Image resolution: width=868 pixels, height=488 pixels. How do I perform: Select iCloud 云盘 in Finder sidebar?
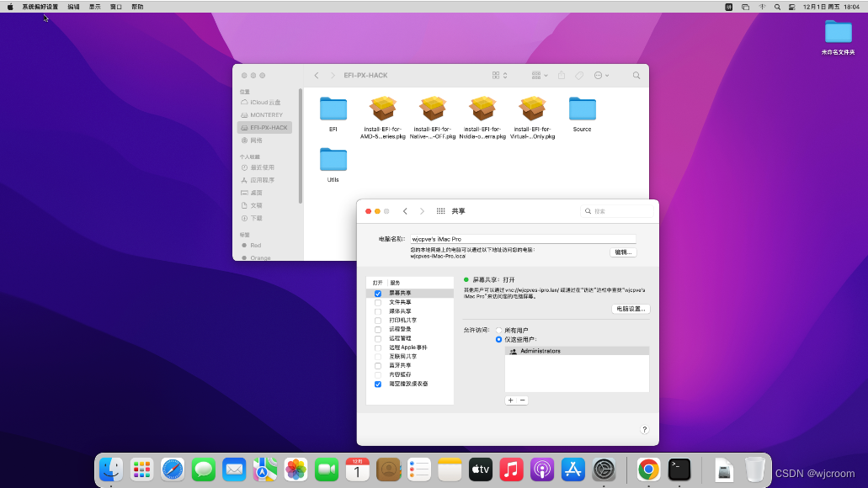265,103
